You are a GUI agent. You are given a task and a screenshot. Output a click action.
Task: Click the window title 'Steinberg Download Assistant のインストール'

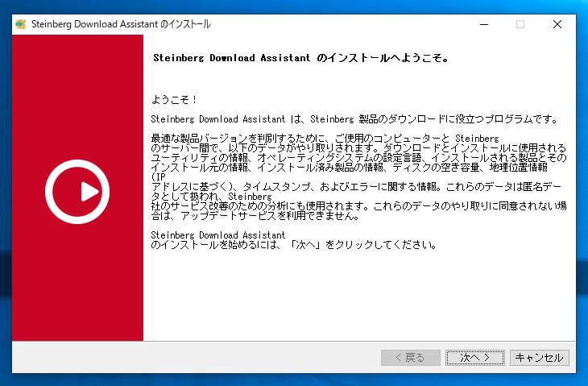tap(121, 24)
